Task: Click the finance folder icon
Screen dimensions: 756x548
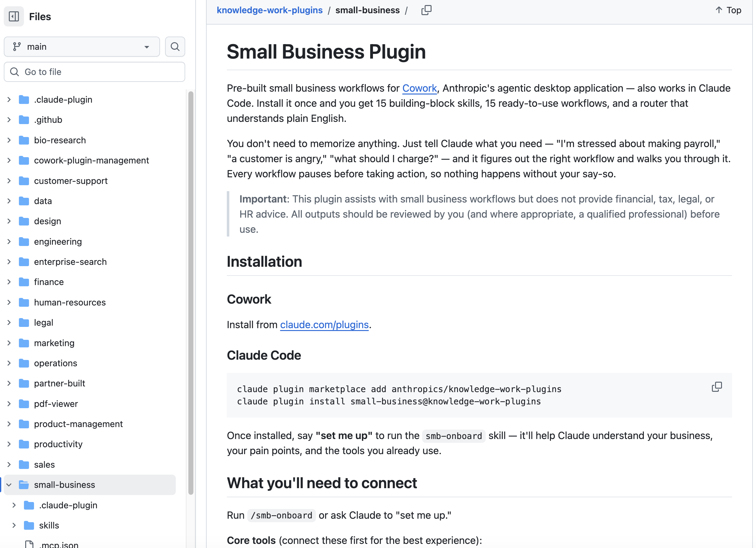Action: tap(24, 282)
